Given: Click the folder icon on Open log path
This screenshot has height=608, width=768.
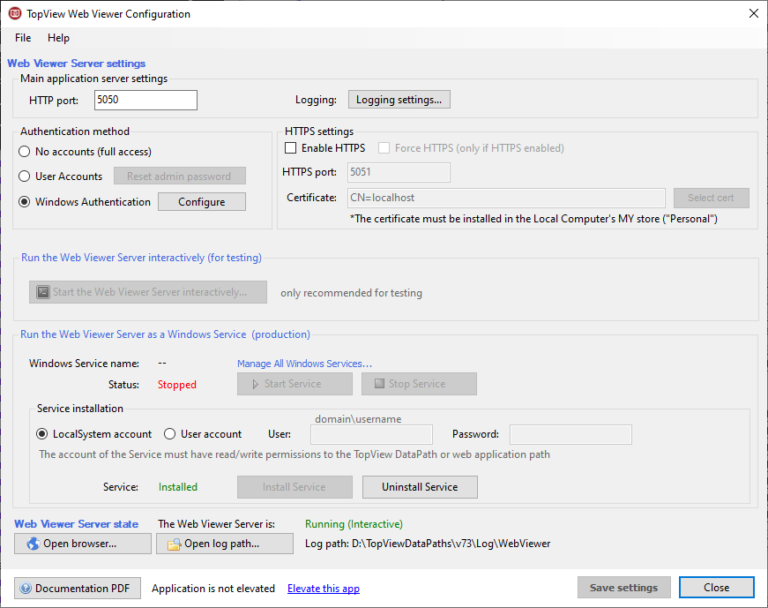Looking at the screenshot, I should (173, 544).
